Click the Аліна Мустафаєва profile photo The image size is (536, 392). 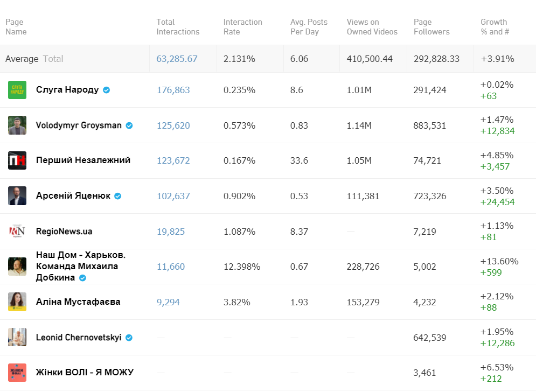pyautogui.click(x=17, y=302)
